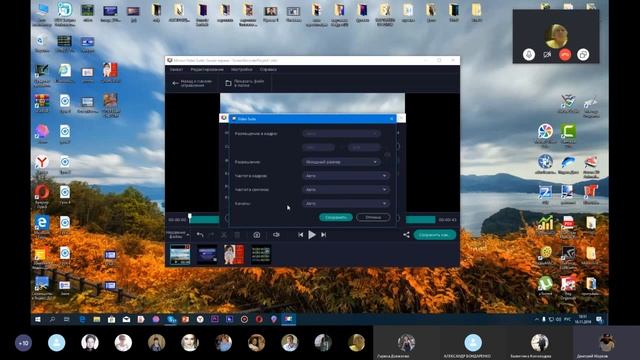
Task: Click the Отмена button in dialog
Action: 373,218
